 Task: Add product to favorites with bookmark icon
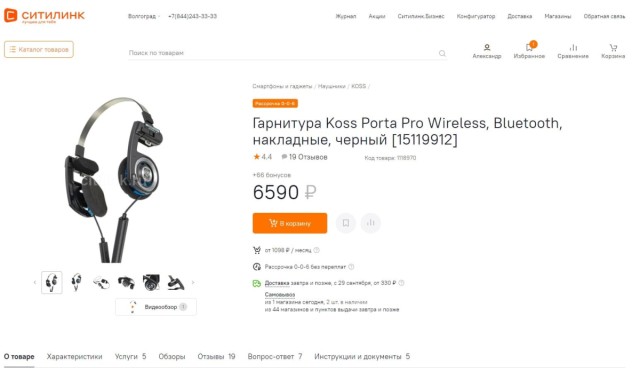point(345,223)
